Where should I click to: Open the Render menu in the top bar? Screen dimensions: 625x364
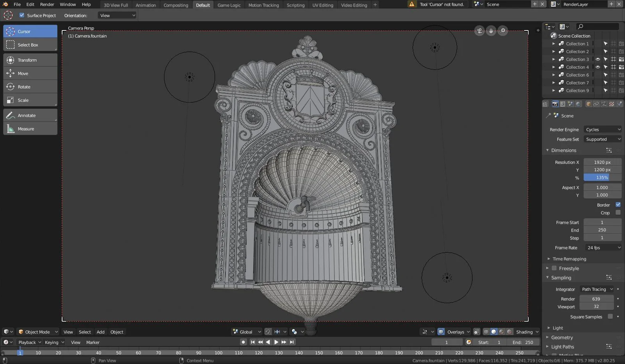47,4
